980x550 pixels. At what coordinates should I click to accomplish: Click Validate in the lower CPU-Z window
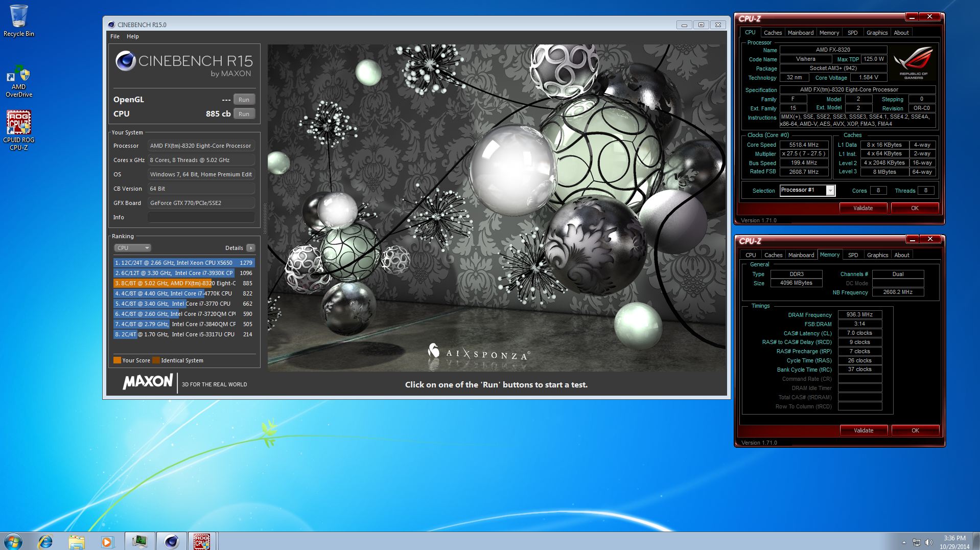click(864, 430)
